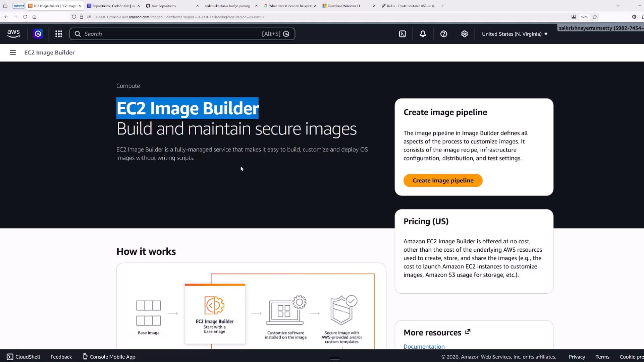644x362 pixels.
Task: Open the Privacy footer link
Action: pos(577,357)
